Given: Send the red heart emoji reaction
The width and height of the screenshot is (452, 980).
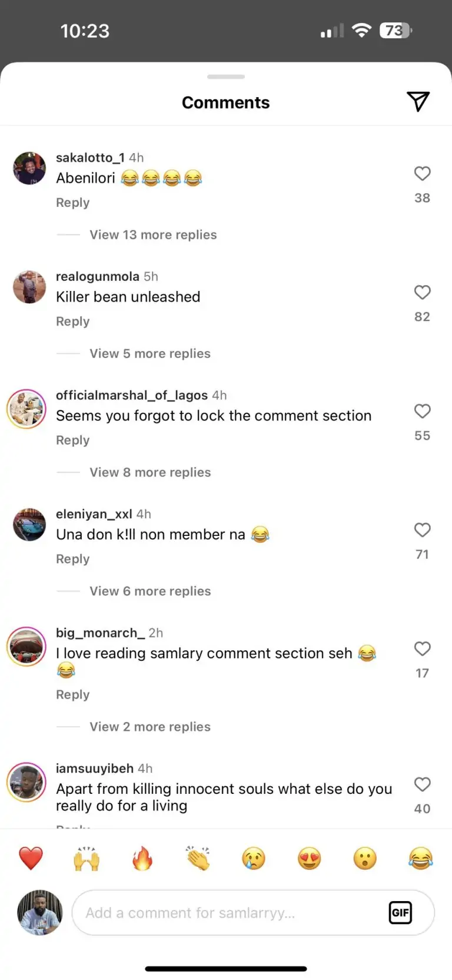Looking at the screenshot, I should [31, 858].
